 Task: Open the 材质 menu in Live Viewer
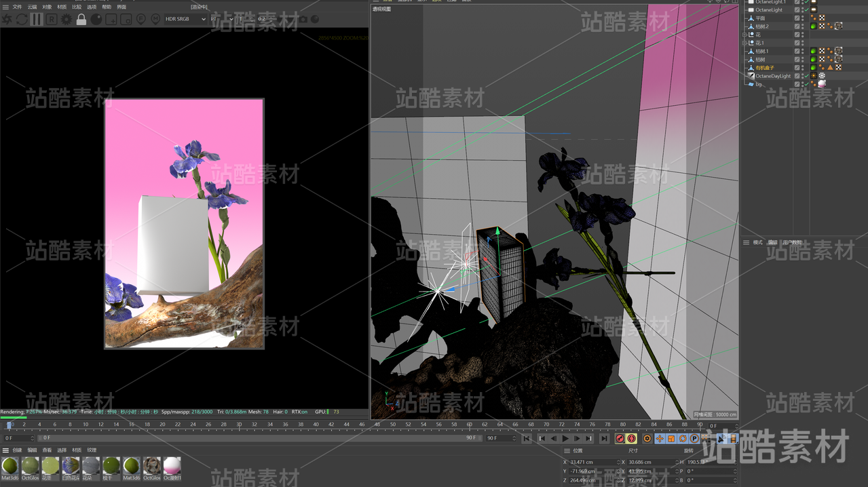click(x=62, y=7)
